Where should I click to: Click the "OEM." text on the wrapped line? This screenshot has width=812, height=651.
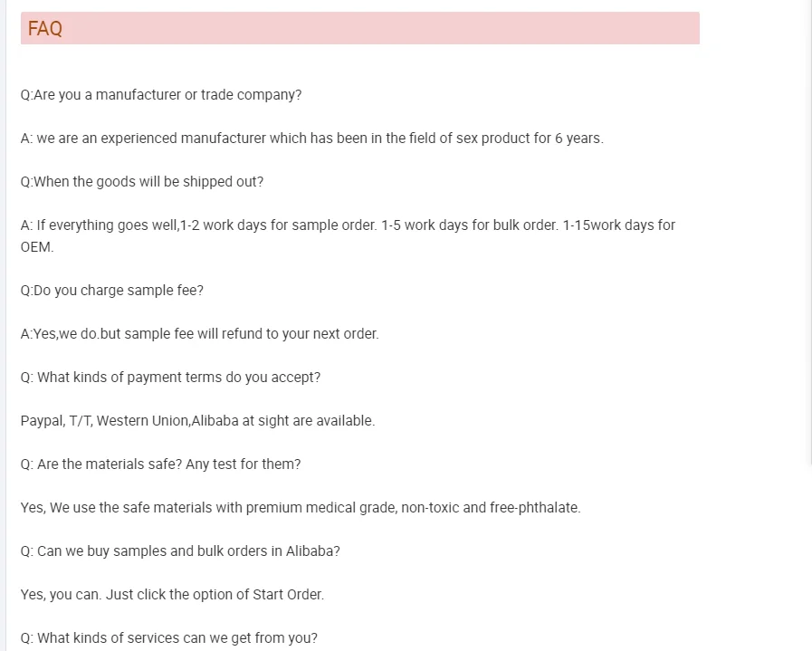coord(37,247)
